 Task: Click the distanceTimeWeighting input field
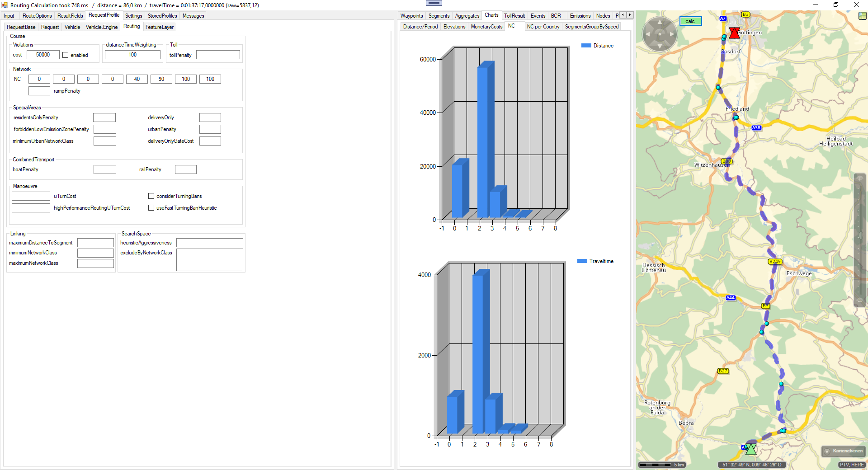pyautogui.click(x=132, y=55)
